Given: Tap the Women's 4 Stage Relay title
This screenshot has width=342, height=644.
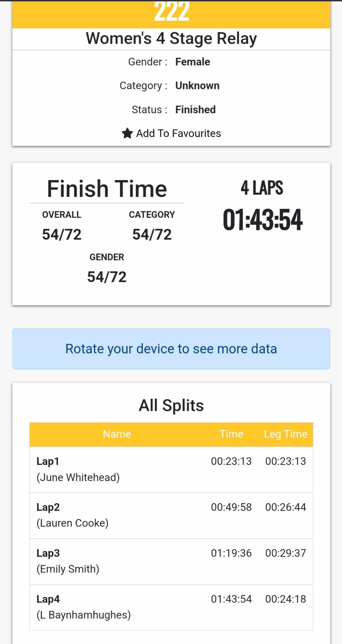Looking at the screenshot, I should [x=171, y=39].
